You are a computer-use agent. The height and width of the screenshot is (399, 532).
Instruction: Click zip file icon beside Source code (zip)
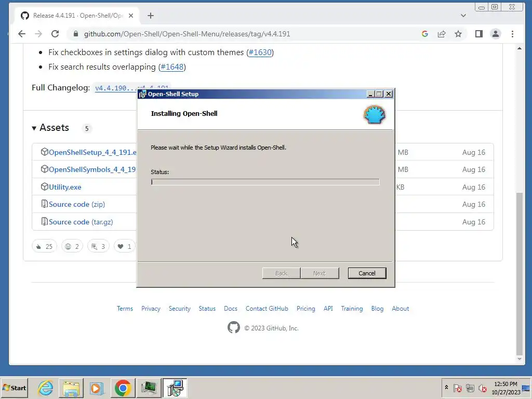[x=45, y=204]
